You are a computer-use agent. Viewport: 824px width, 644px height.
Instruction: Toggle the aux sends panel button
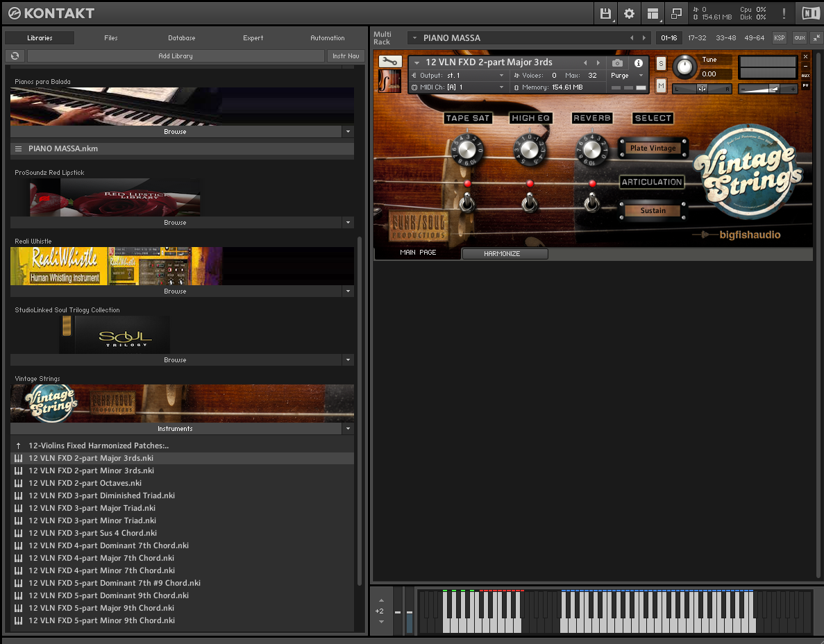[x=800, y=37]
